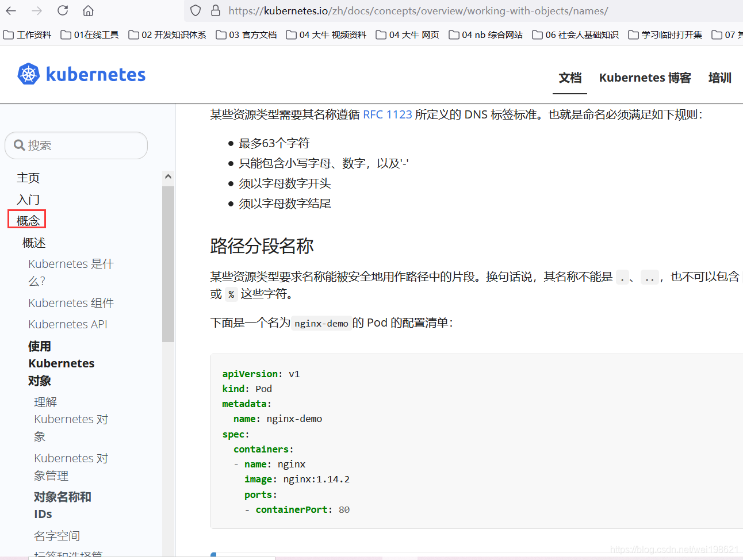The height and width of the screenshot is (560, 743).
Task: Open 入门 in the sidebar
Action: point(28,200)
